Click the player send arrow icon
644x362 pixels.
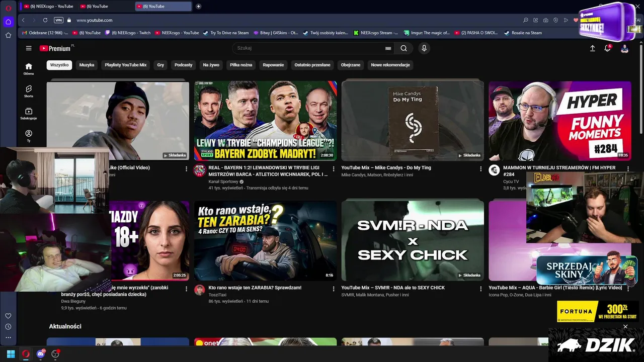pyautogui.click(x=566, y=20)
